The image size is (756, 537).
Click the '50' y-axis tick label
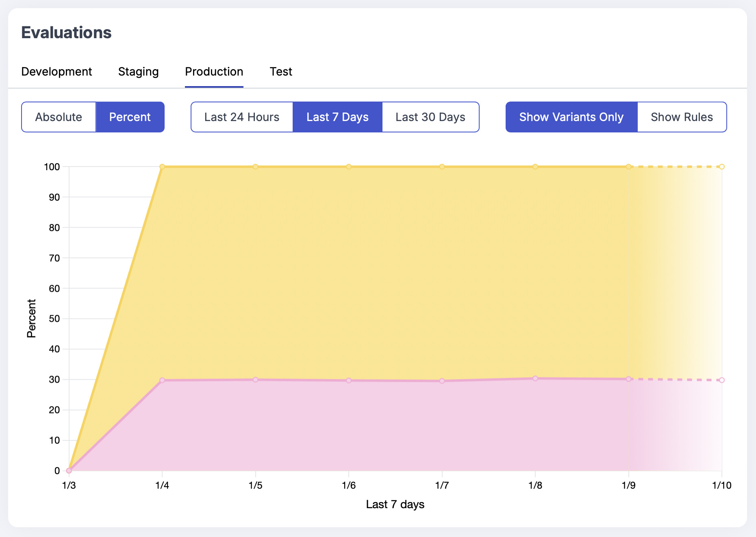tap(54, 319)
